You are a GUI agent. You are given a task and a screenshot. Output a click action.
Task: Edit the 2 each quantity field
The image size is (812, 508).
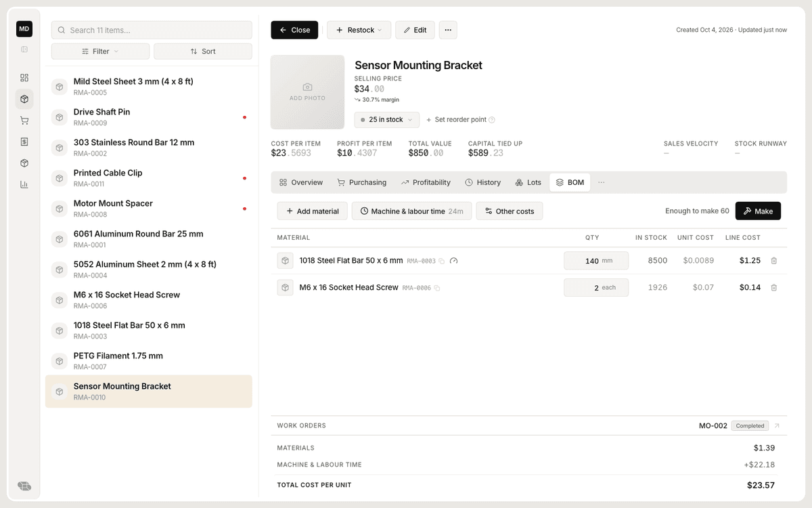click(596, 288)
